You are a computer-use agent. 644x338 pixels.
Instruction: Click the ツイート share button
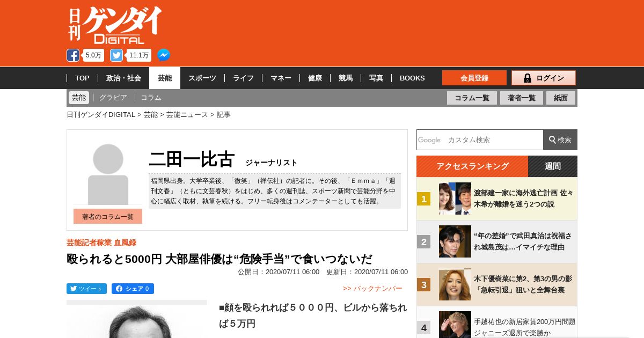86,289
